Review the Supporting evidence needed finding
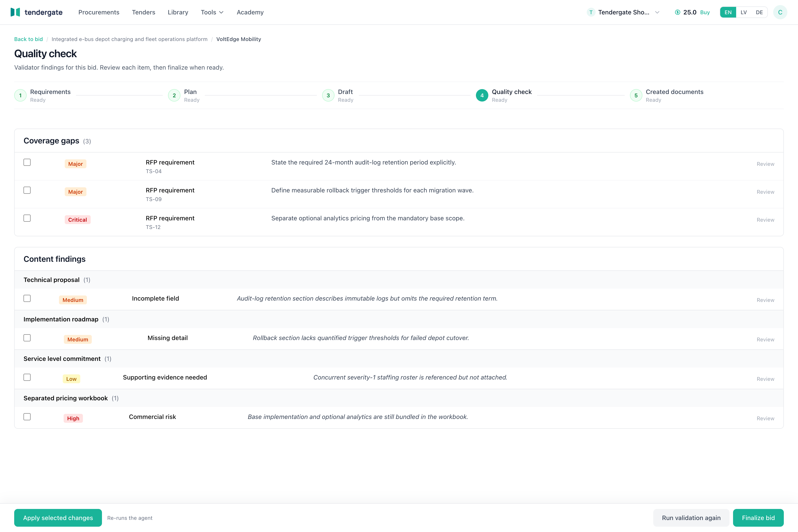 (x=765, y=379)
